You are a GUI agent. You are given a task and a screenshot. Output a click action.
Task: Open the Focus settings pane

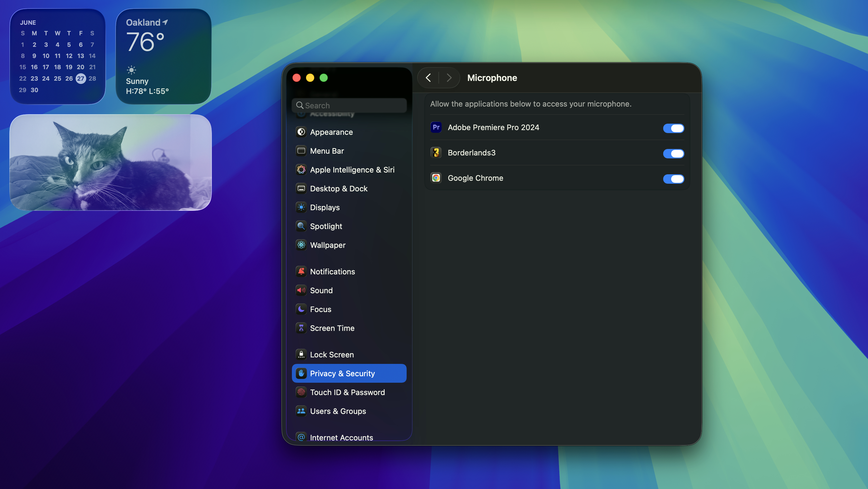[x=320, y=309]
